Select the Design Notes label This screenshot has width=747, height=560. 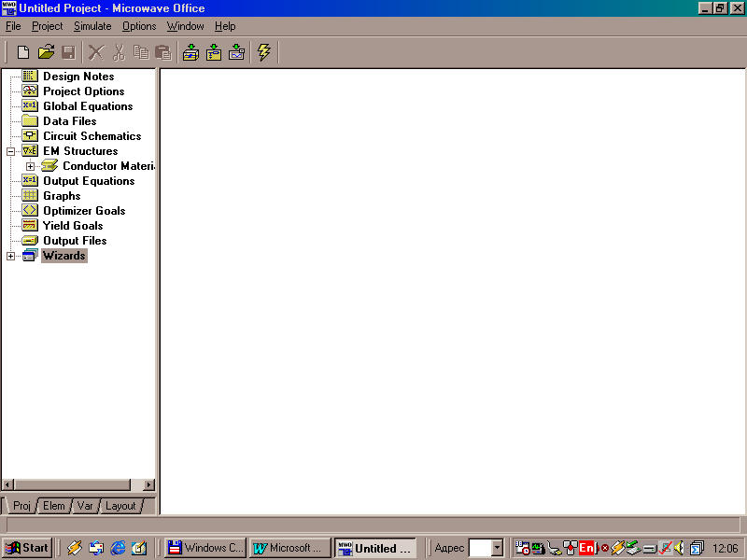pos(78,77)
